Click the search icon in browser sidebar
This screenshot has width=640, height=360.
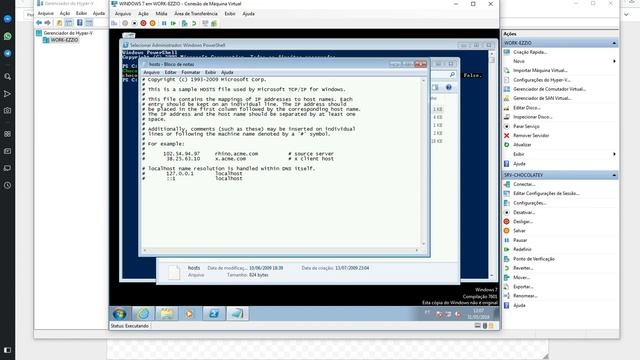pos(7,76)
